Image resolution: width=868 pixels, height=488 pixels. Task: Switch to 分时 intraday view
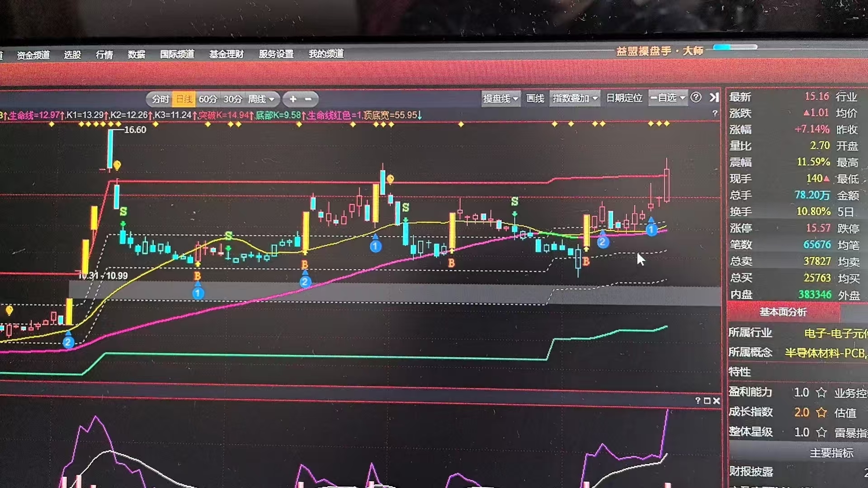[x=160, y=99]
